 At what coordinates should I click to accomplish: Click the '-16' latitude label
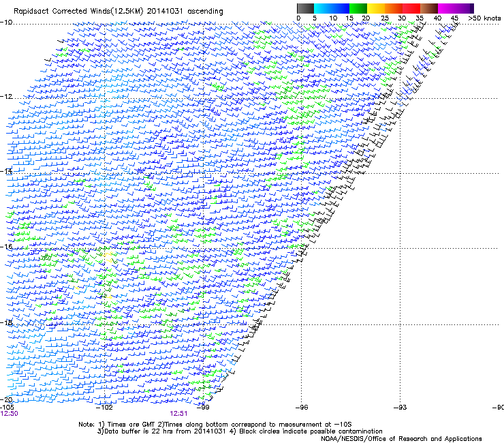(6, 247)
